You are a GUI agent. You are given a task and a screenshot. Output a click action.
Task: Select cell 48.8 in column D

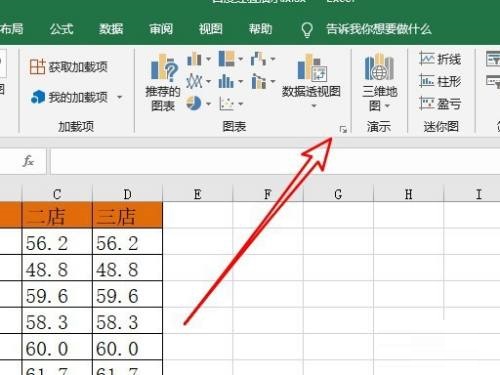127,268
